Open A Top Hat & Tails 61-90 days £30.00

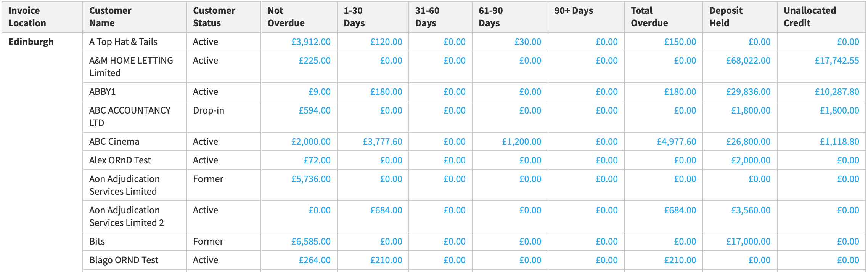coord(528,42)
